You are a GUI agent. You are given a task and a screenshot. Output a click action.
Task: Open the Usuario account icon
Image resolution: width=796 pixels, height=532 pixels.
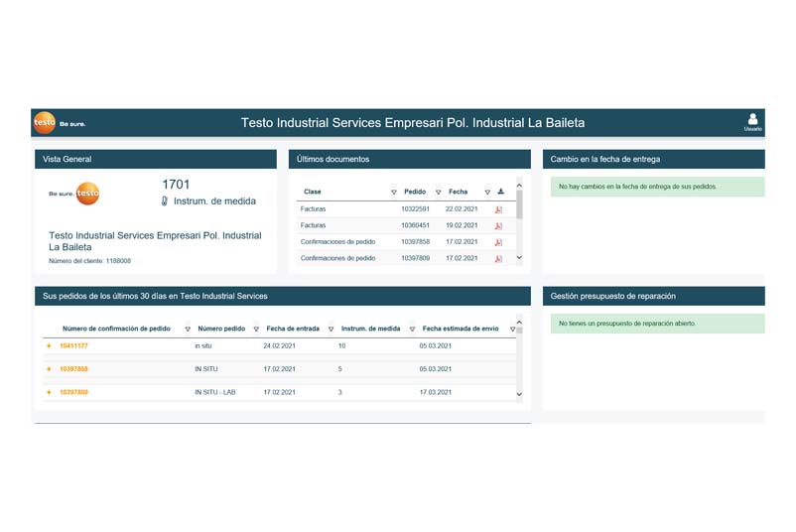click(752, 122)
